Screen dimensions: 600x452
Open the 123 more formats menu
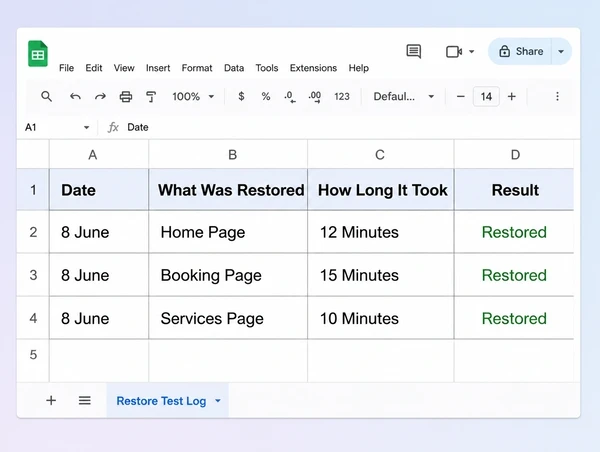[342, 96]
